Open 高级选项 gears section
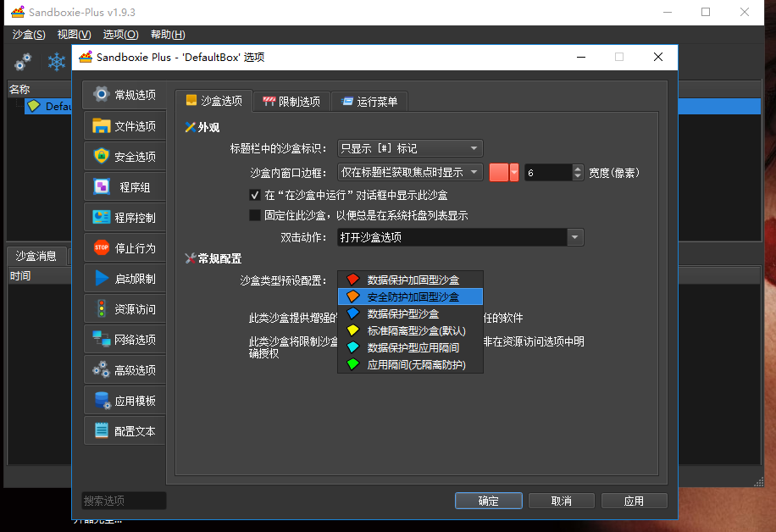This screenshot has height=532, width=776. (125, 370)
